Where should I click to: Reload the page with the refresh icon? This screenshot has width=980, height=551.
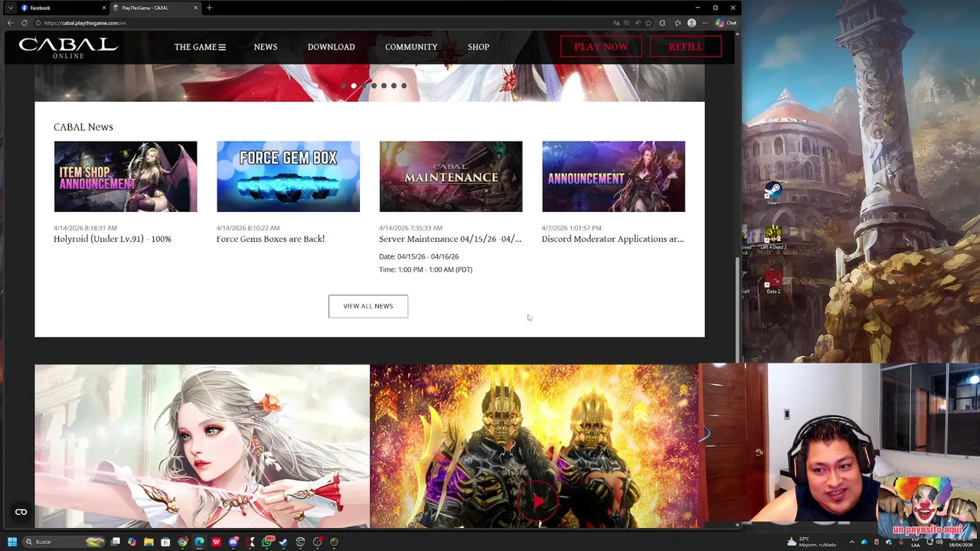24,23
